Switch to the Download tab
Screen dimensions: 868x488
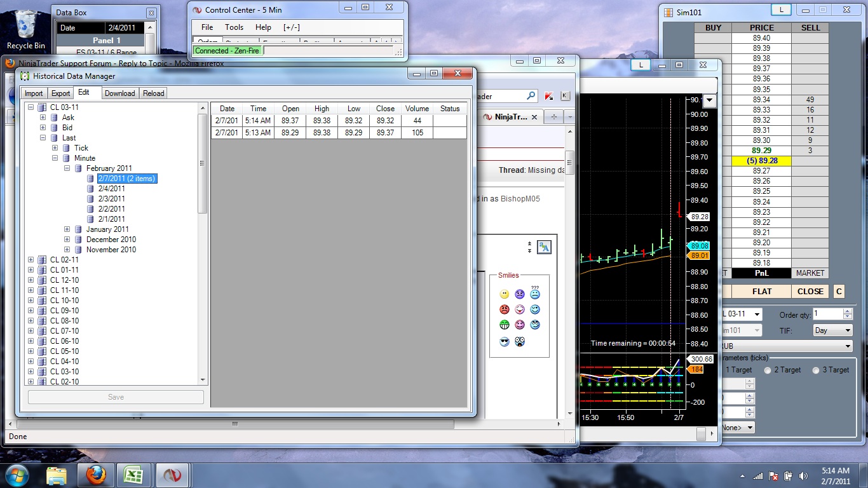[x=119, y=93]
